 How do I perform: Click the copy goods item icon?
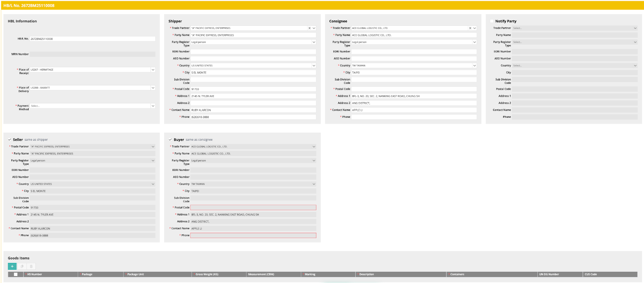[x=22, y=266]
